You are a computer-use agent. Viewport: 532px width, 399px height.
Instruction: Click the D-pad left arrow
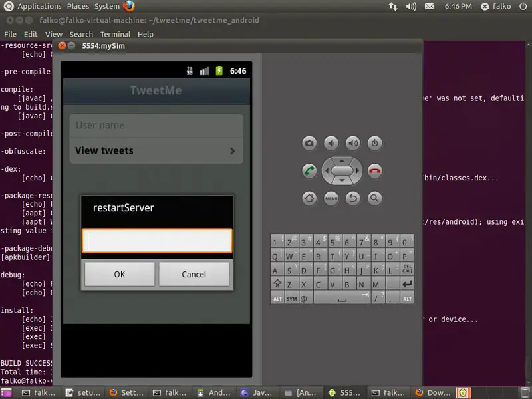click(x=327, y=171)
